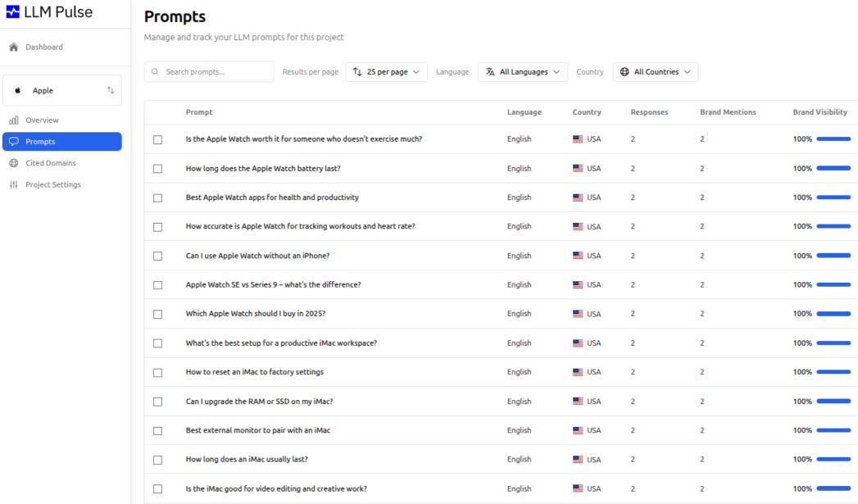
Task: Click the LLM Pulse brand name
Action: [58, 12]
